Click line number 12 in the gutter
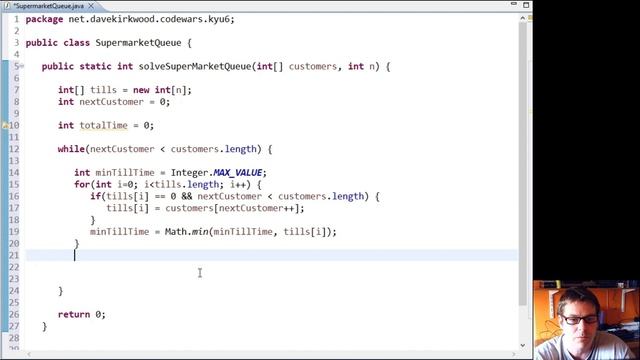640x360 pixels. 14,149
